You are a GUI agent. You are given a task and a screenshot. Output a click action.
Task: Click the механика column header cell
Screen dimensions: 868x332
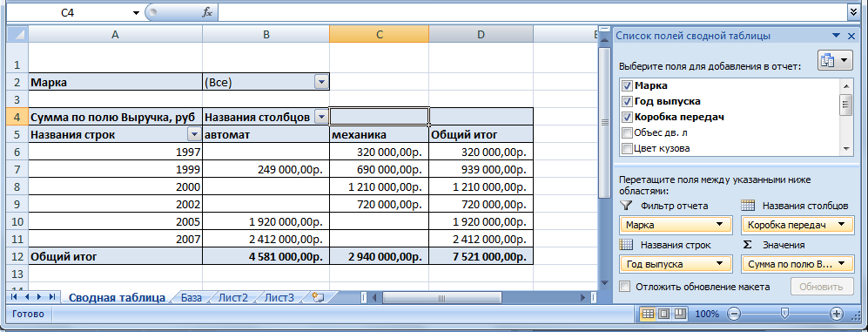click(380, 134)
